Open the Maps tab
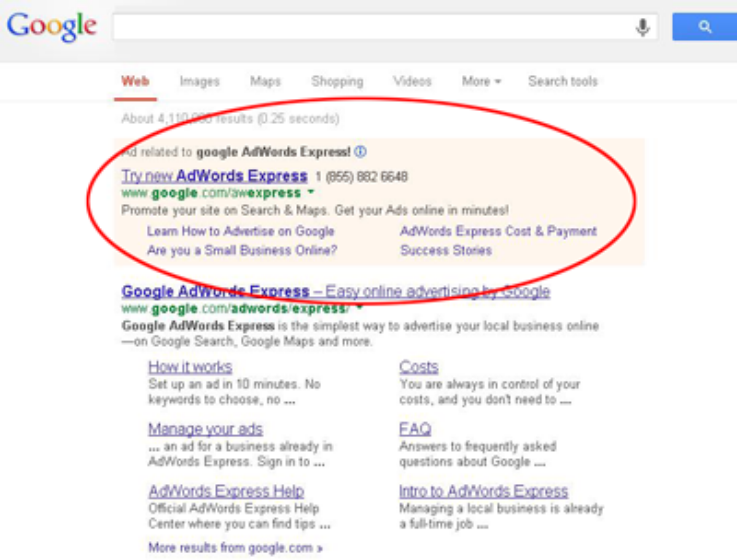This screenshot has height=560, width=737. coord(265,81)
